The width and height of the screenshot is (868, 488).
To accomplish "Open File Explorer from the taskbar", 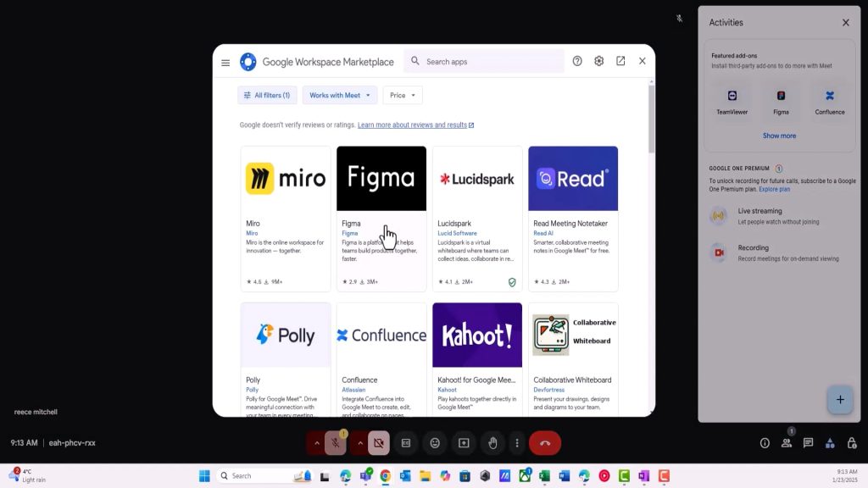I will [x=426, y=476].
